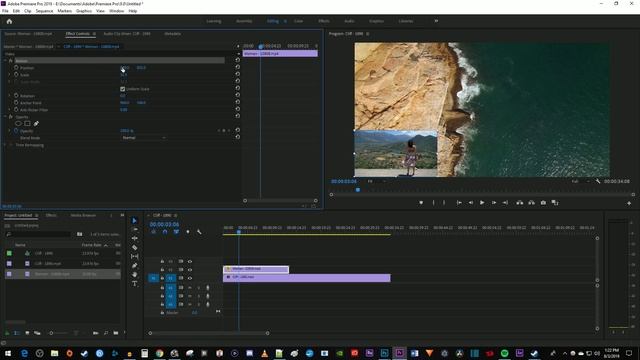640x360 pixels.
Task: Switch Project panel to icon view
Action: click(x=27, y=333)
